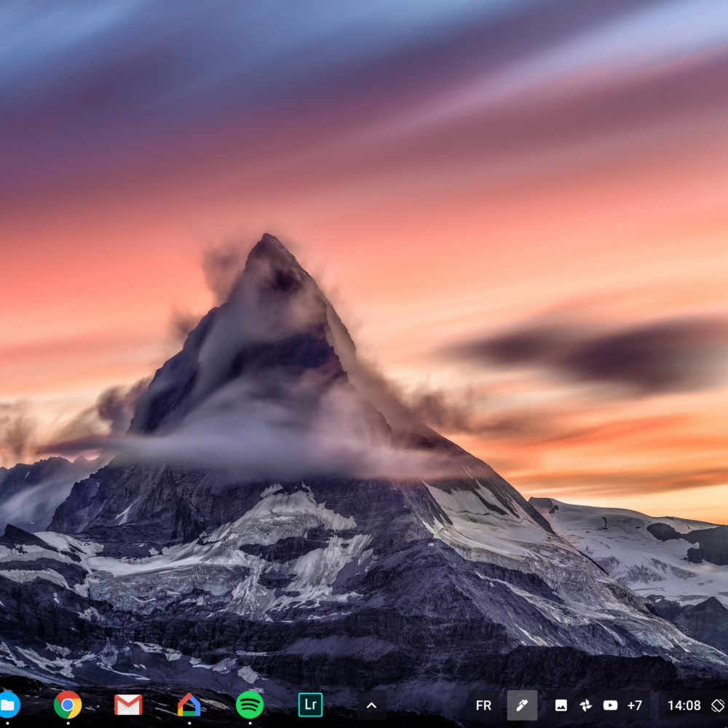Open the +7 additional notifications

(635, 705)
